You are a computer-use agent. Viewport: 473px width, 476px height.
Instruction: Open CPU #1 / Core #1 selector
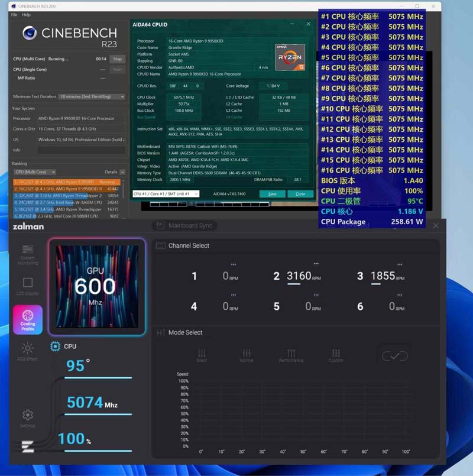pyautogui.click(x=166, y=194)
